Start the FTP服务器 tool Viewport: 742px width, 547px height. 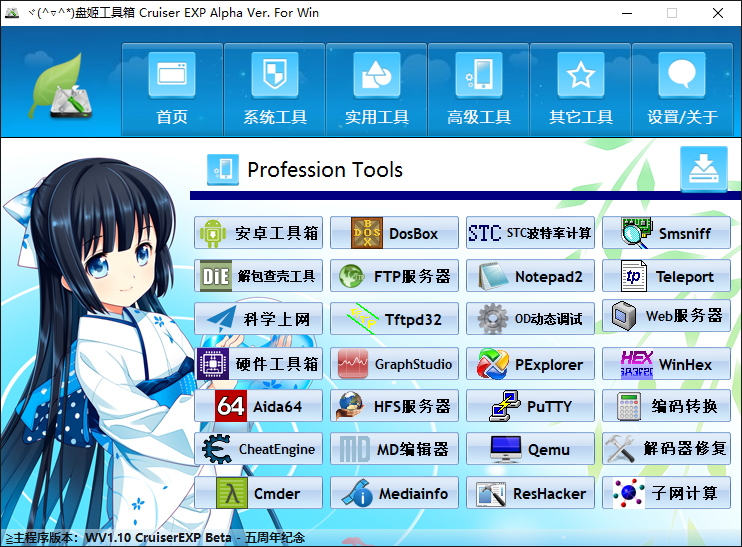pyautogui.click(x=394, y=277)
